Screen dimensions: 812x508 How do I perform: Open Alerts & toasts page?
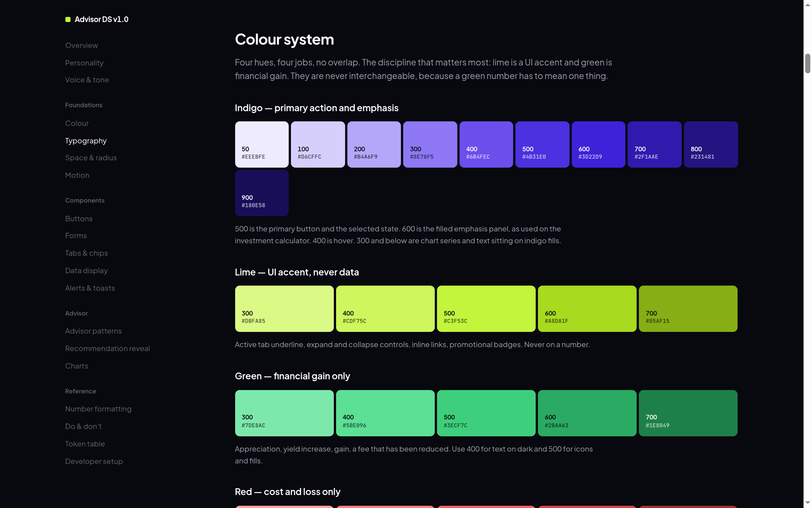[90, 288]
